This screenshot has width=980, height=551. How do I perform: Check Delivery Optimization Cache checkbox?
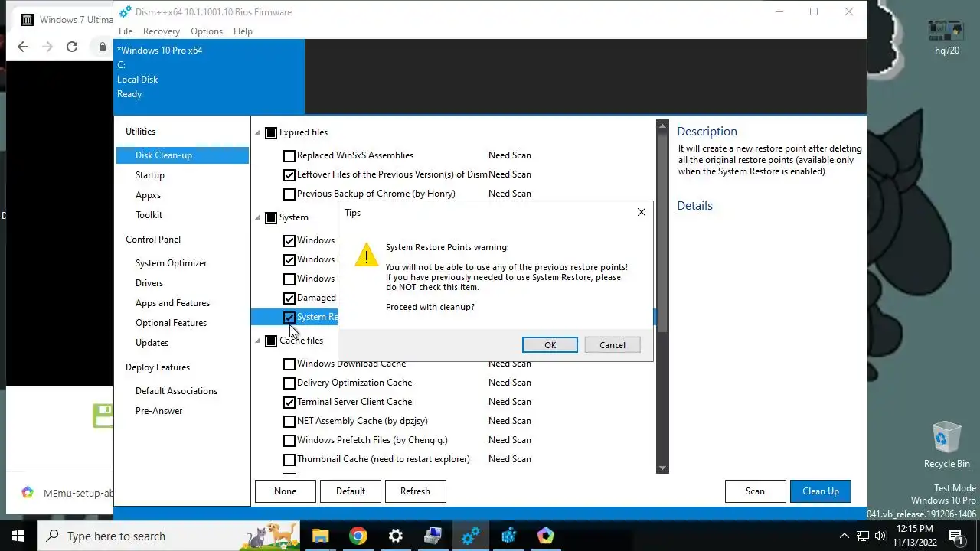coord(289,383)
